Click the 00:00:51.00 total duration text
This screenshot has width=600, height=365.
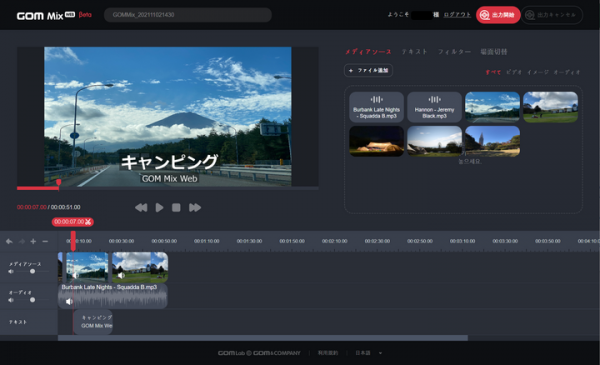[65, 207]
